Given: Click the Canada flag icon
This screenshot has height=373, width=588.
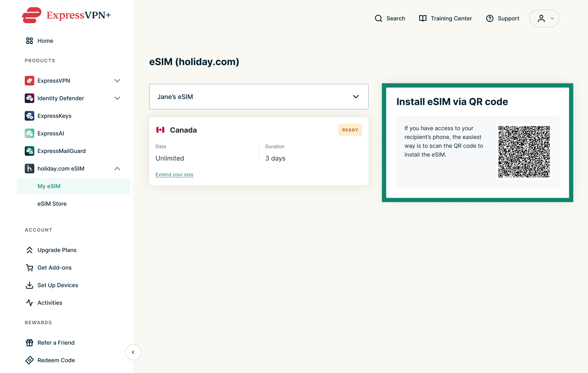Looking at the screenshot, I should click(x=160, y=130).
